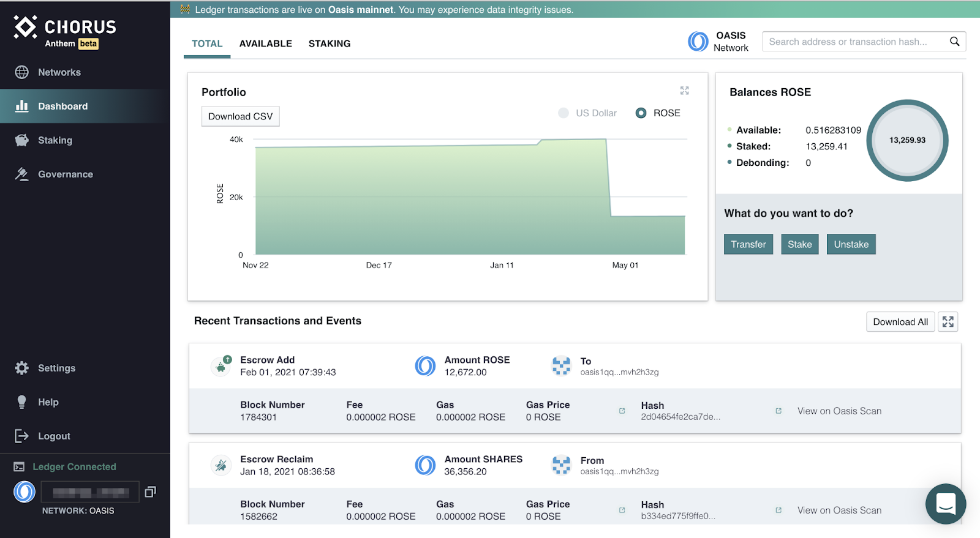The height and width of the screenshot is (538, 980).
Task: Select the ROSE radio option
Action: point(641,113)
